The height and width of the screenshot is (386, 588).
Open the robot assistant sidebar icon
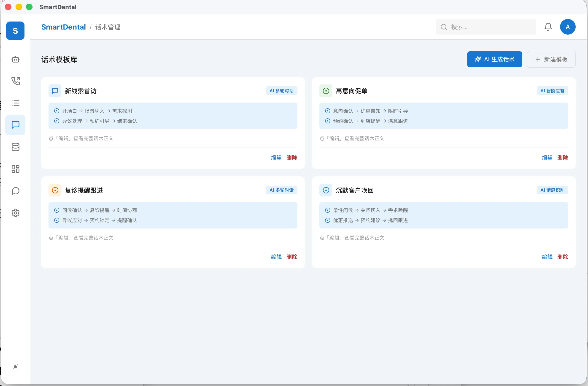16,59
